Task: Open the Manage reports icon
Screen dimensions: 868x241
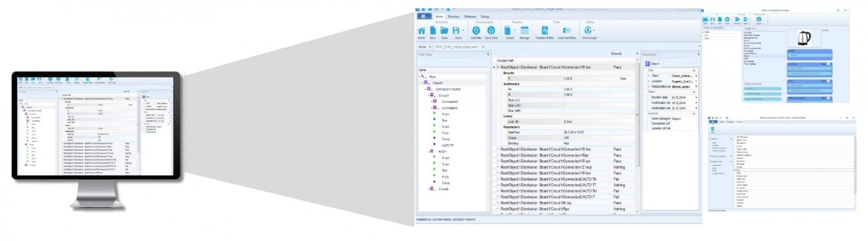Action: click(x=524, y=30)
